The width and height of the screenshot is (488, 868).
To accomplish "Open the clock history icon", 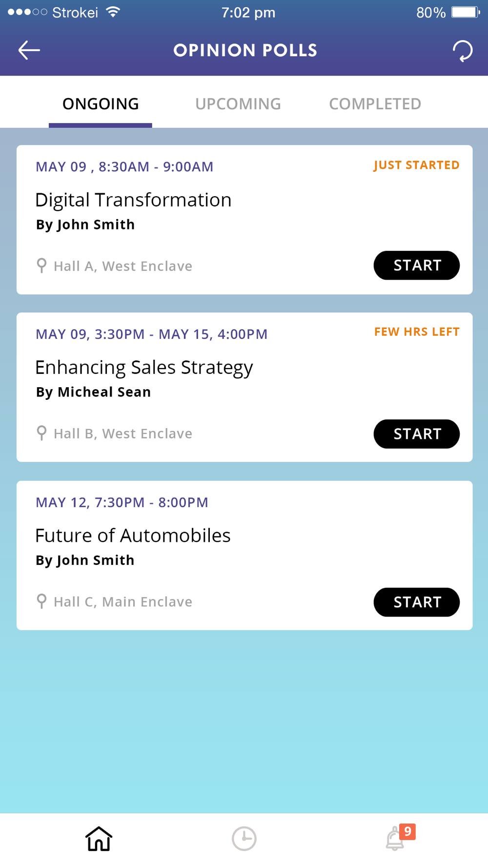I will 244,839.
